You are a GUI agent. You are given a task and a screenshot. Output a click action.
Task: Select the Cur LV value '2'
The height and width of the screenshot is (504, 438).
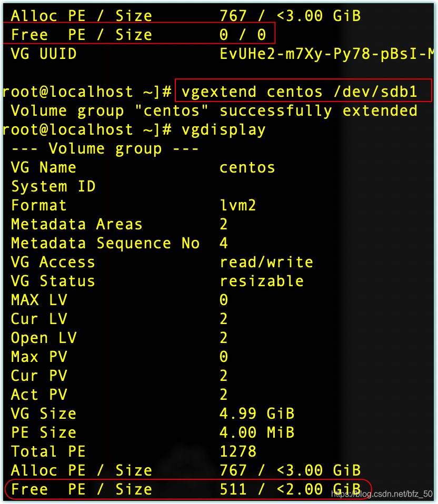[x=224, y=319]
